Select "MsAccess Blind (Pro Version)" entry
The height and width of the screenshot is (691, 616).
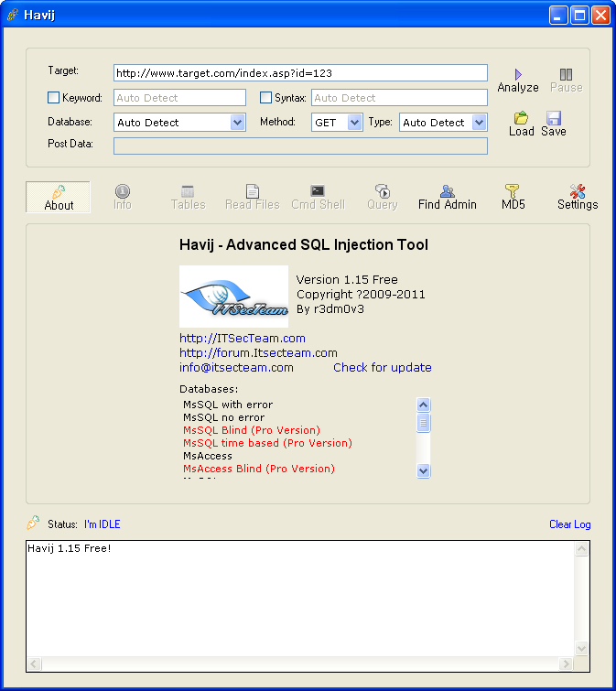point(259,468)
